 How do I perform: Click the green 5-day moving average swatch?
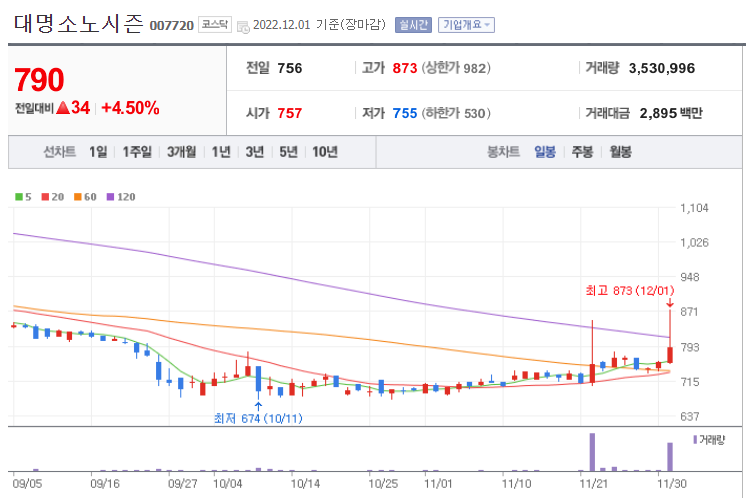tap(19, 197)
